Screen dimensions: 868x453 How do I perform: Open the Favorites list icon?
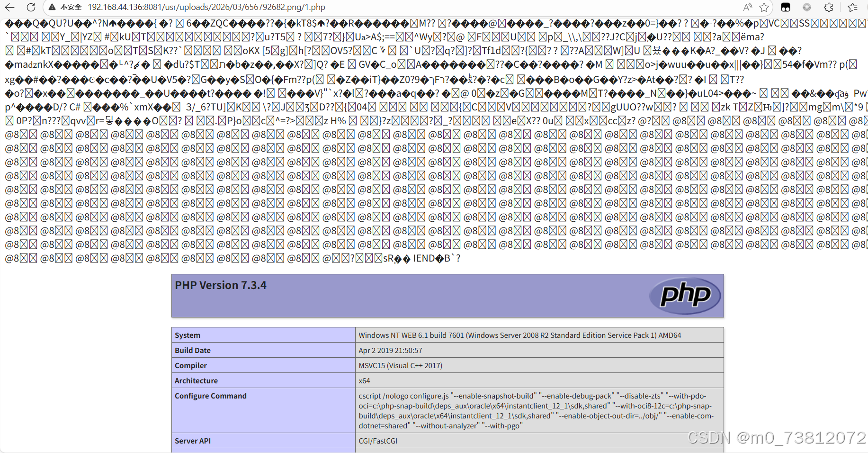point(852,7)
